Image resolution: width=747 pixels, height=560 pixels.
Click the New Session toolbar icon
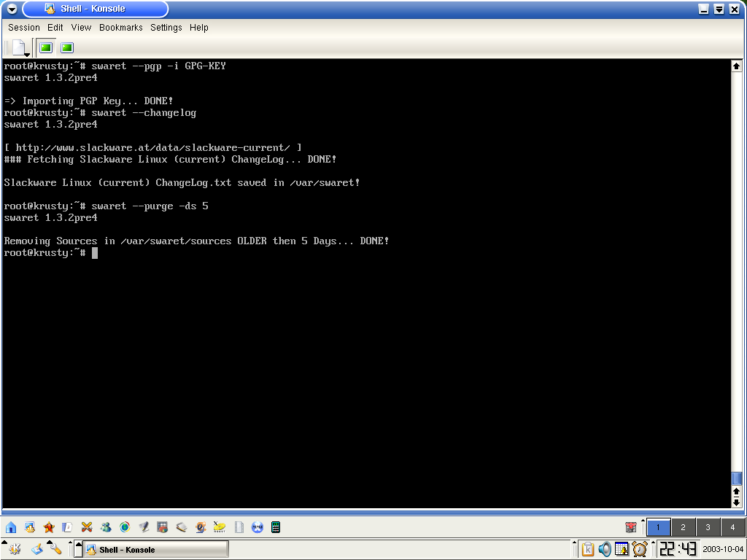tap(19, 47)
